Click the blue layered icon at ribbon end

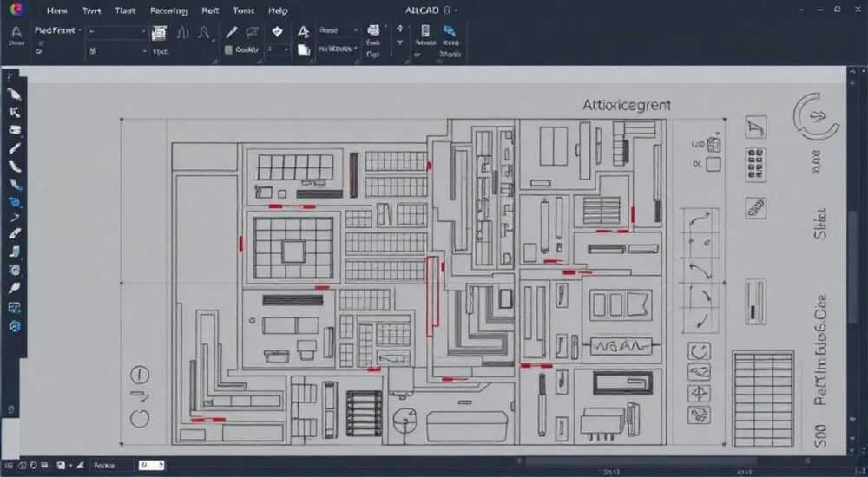(x=450, y=30)
